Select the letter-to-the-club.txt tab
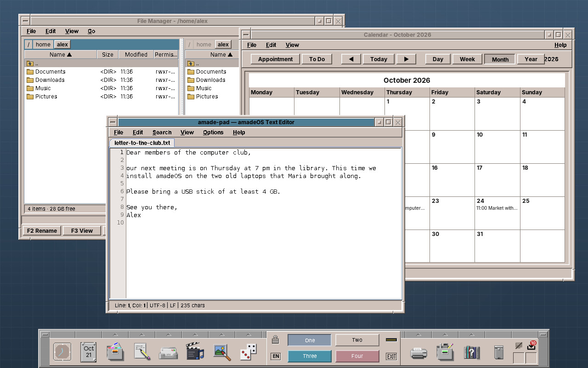This screenshot has height=368, width=588. pyautogui.click(x=142, y=143)
